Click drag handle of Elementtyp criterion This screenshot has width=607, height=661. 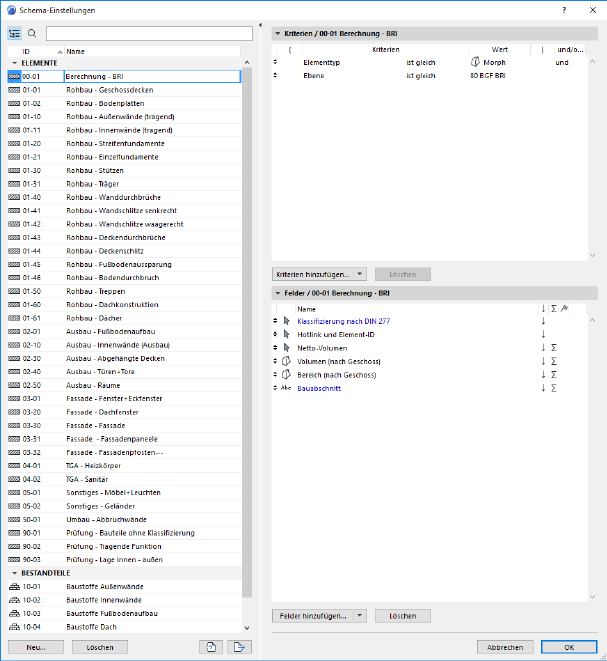pos(275,62)
